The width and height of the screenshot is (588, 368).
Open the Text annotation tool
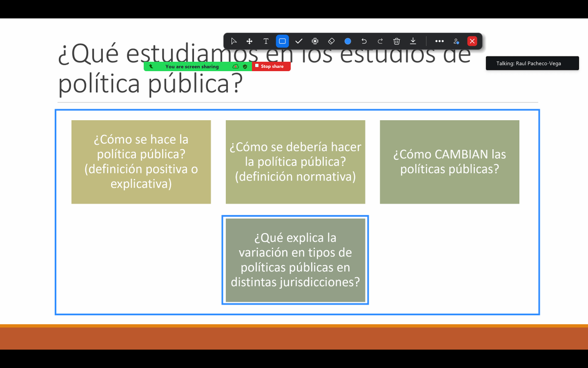click(266, 41)
